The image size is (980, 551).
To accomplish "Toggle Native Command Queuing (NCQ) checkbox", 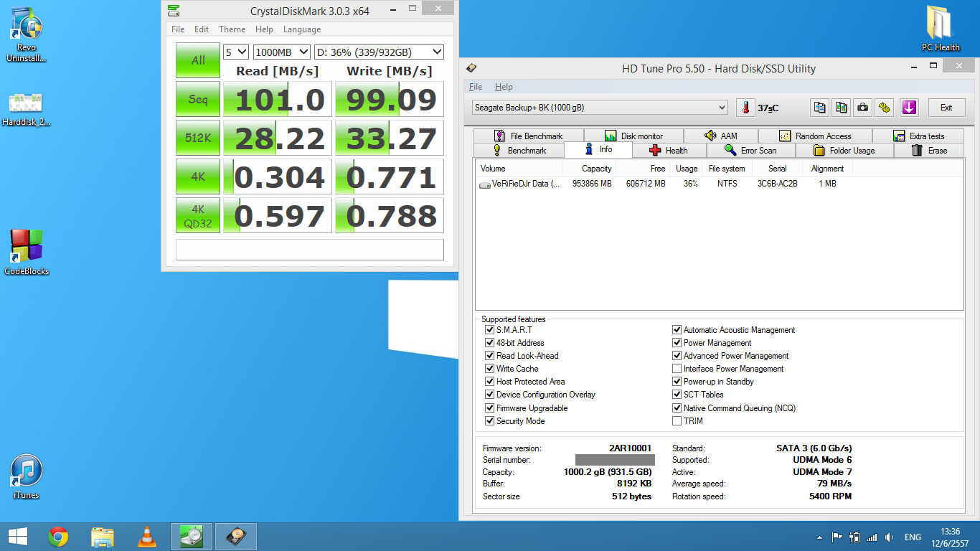I will (x=677, y=408).
